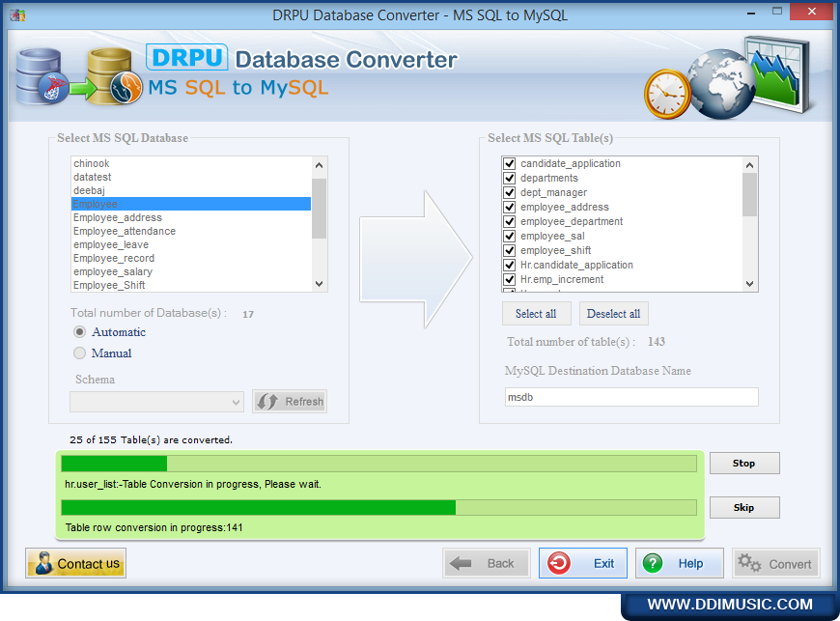The height and width of the screenshot is (621, 840).
Task: Open Help
Action: [680, 563]
